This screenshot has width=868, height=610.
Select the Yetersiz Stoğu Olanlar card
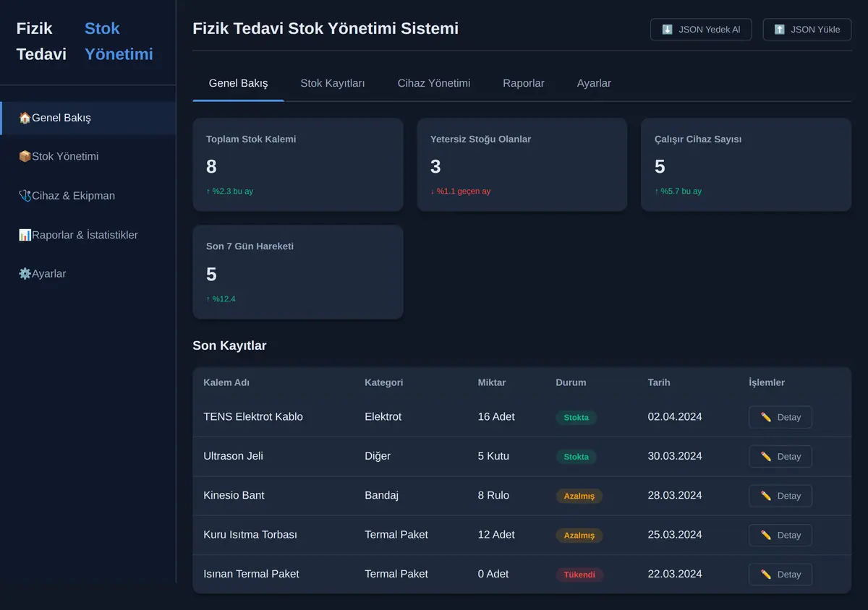click(x=522, y=165)
